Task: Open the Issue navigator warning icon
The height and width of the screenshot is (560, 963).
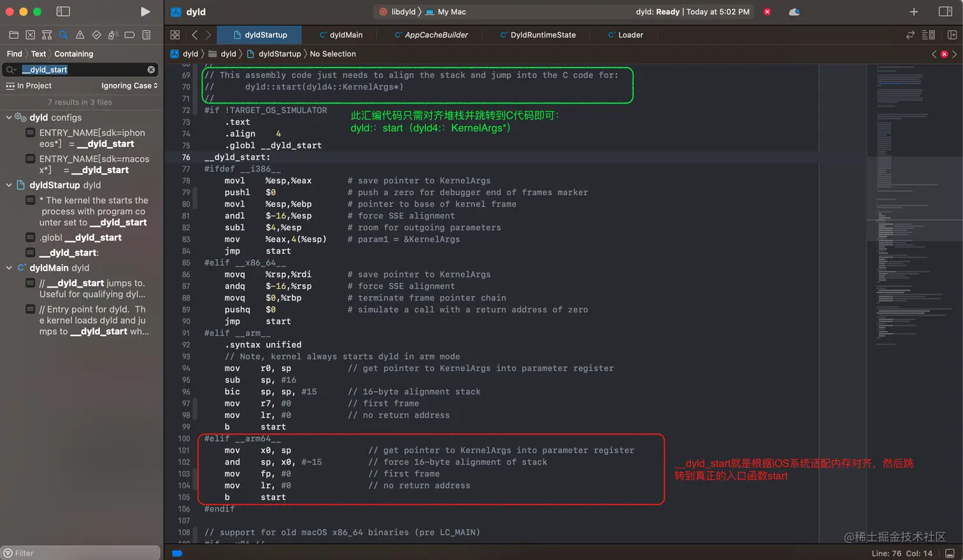Action: [x=80, y=35]
